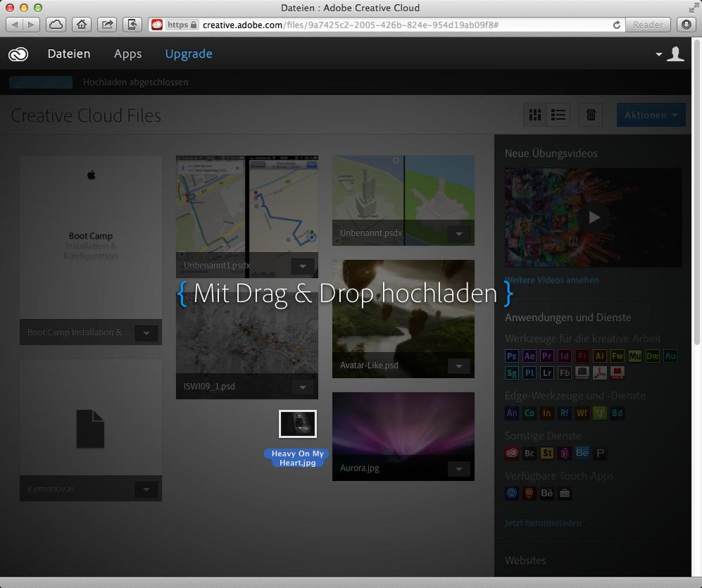Open the Premiere Pro (Pr) icon

pos(546,356)
